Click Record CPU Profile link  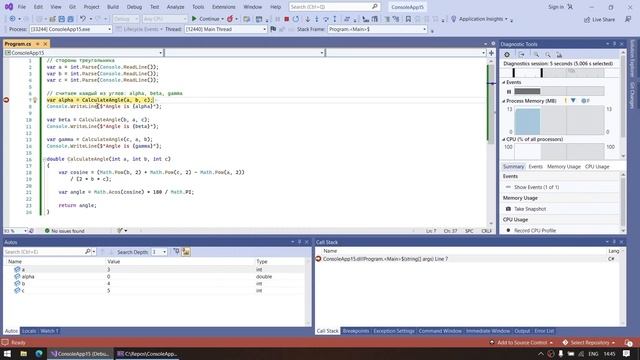[x=535, y=230]
